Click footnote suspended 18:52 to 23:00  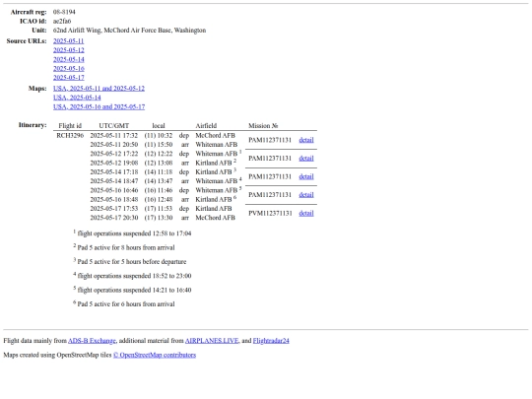(x=132, y=276)
